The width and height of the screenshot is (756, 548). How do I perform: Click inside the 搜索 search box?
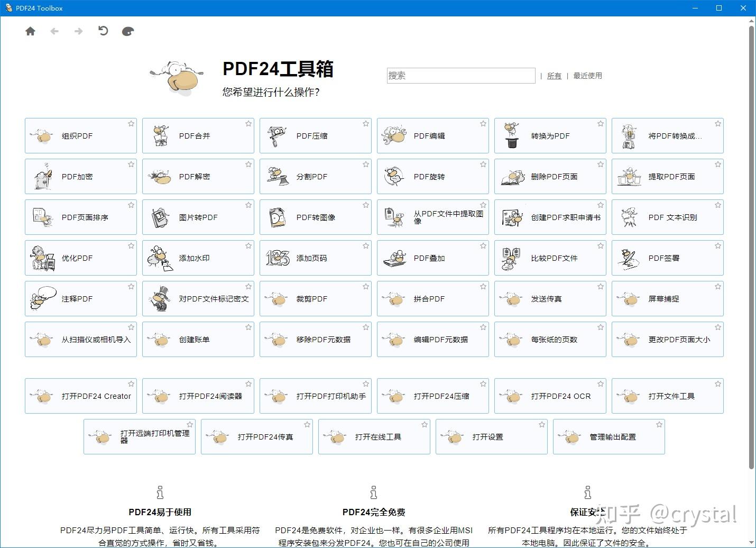point(460,75)
